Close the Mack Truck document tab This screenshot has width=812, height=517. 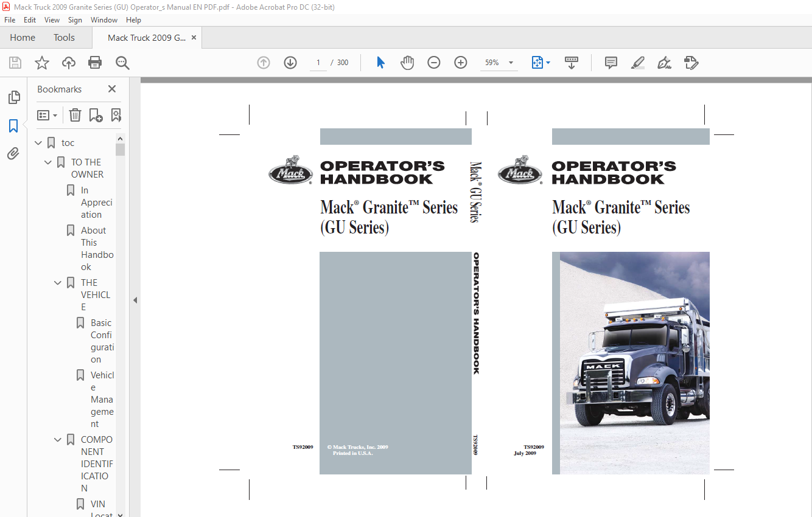[194, 38]
